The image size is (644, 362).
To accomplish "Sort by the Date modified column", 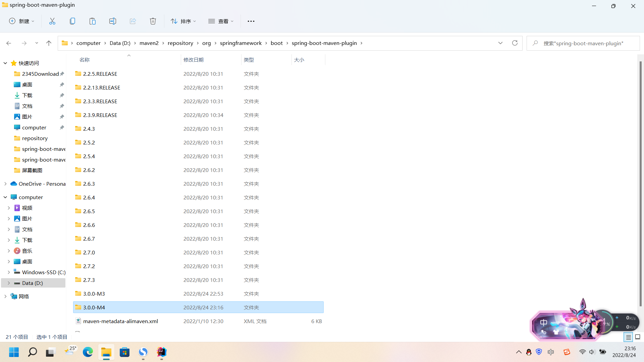I will 211,60.
